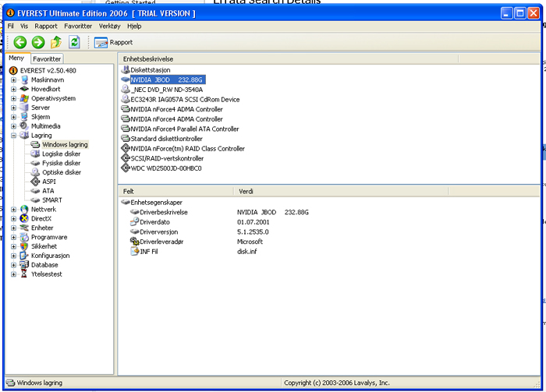Click the Hovedkort motherboard icon
Image resolution: width=546 pixels, height=392 pixels.
pyautogui.click(x=24, y=89)
